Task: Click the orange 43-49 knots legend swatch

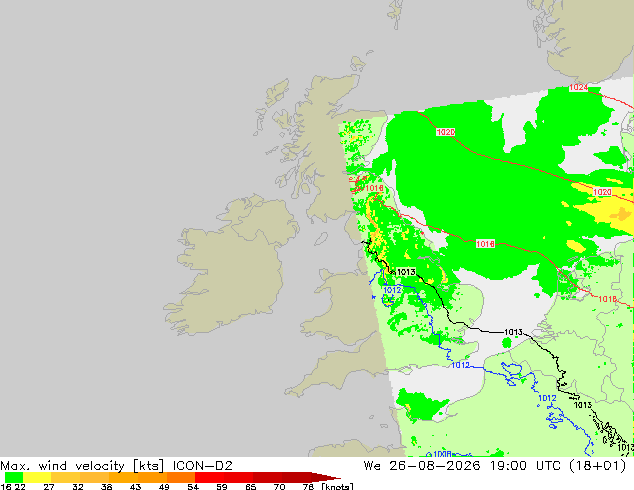Action: (x=152, y=477)
